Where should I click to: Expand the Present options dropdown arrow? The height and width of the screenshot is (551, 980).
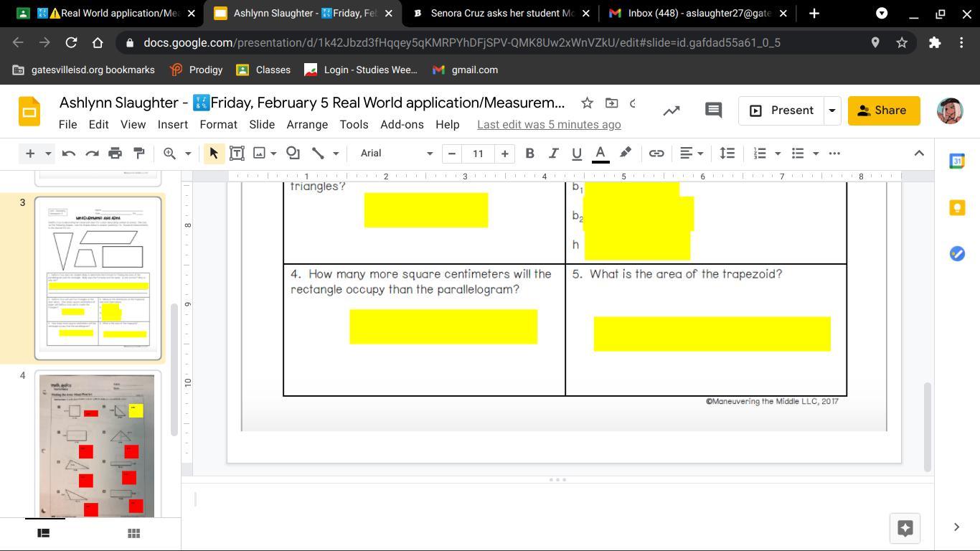coord(832,110)
